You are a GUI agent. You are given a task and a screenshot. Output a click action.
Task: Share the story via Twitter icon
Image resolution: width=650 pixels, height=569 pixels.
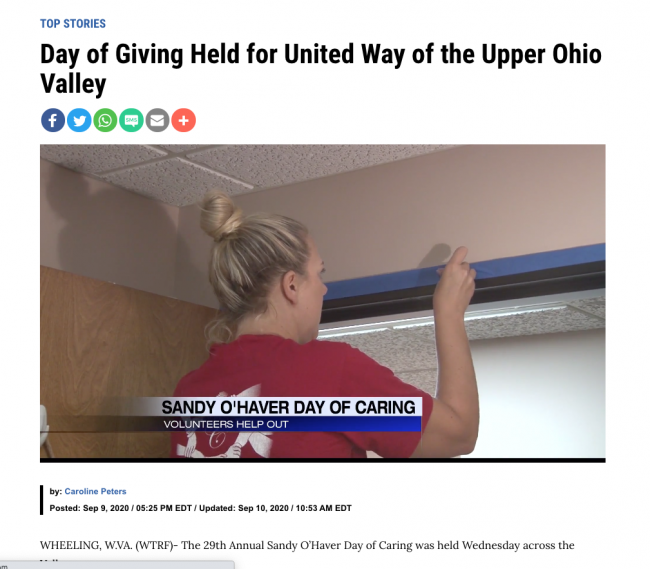coord(79,120)
